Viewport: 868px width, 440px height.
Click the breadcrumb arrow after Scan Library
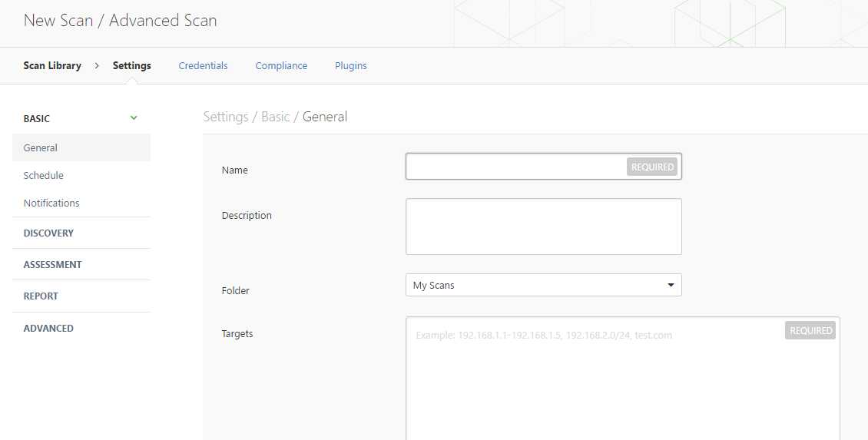coord(97,66)
